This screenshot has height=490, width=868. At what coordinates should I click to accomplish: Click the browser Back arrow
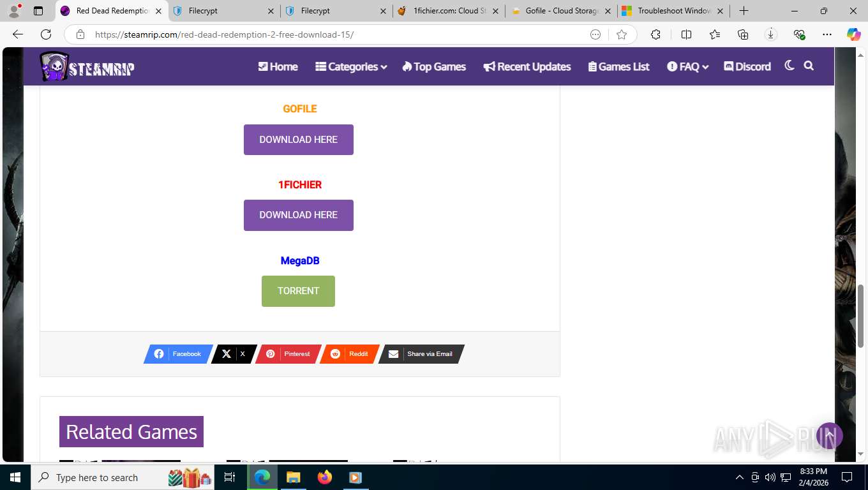click(18, 34)
